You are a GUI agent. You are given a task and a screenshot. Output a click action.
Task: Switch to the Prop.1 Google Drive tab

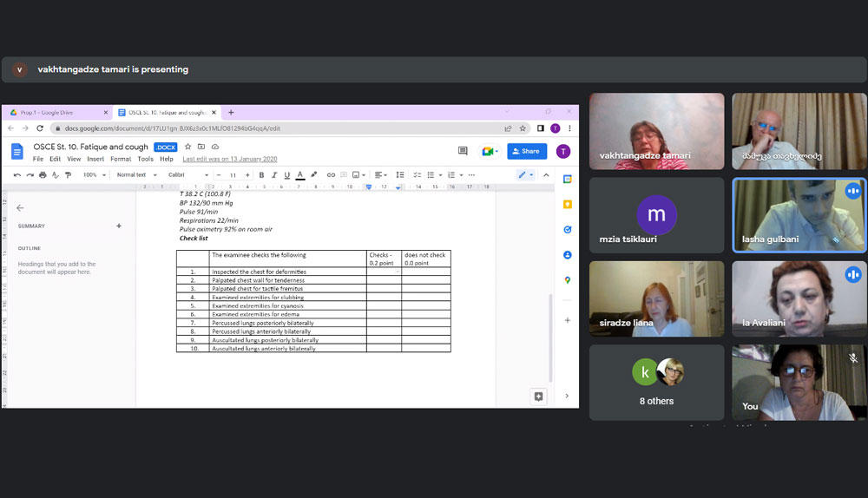tap(52, 112)
